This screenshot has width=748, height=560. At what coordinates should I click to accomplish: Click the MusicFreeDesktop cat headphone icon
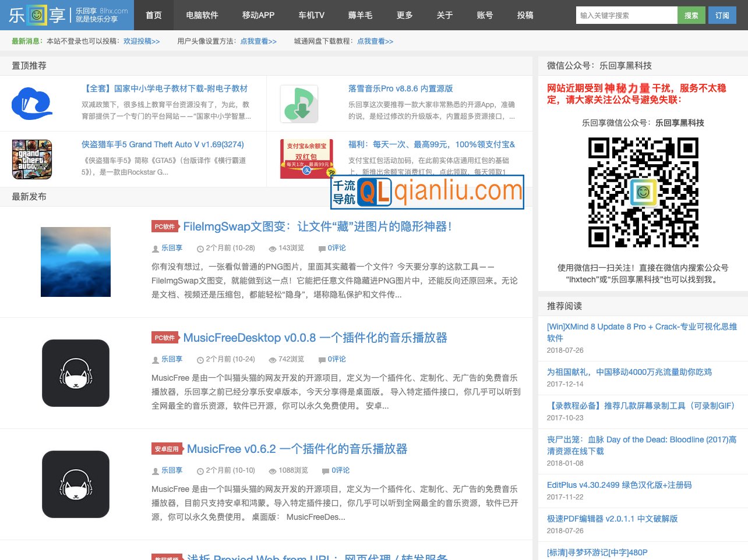76,373
